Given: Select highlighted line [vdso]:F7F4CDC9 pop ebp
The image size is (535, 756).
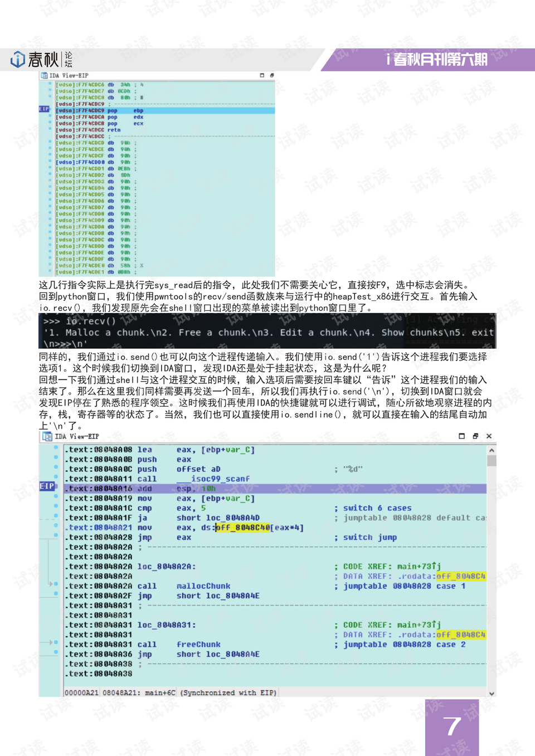Looking at the screenshot, I should click(164, 110).
